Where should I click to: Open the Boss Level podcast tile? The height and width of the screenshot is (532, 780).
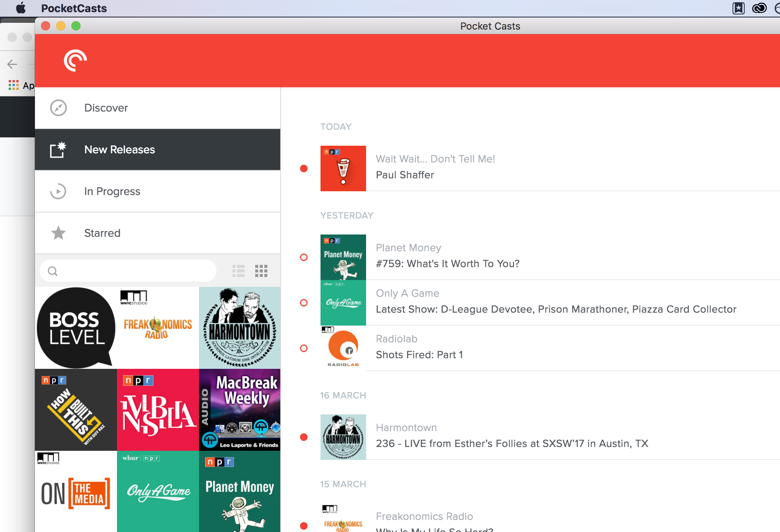pos(76,328)
